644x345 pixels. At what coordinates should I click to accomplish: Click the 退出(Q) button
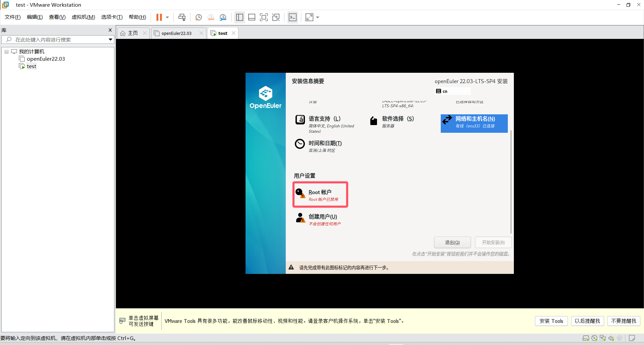452,242
